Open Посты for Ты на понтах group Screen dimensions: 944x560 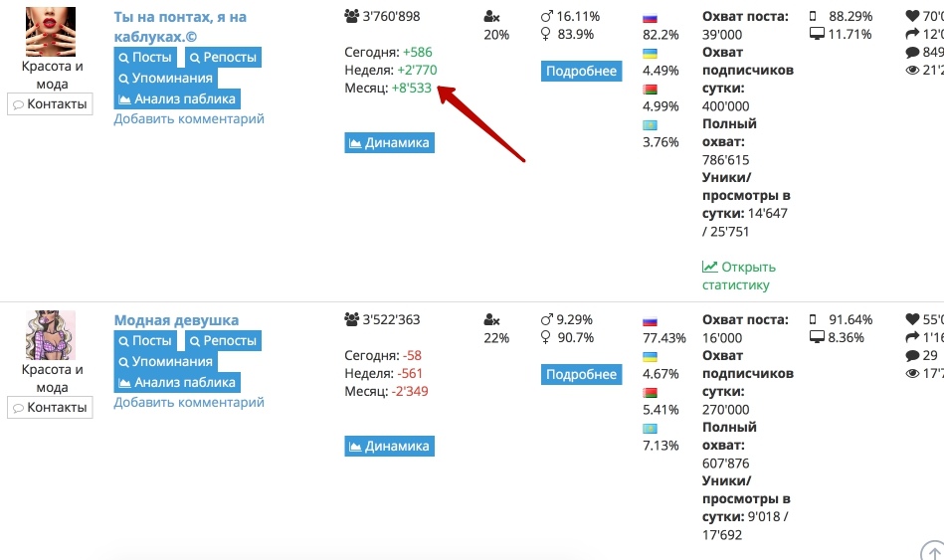click(145, 58)
